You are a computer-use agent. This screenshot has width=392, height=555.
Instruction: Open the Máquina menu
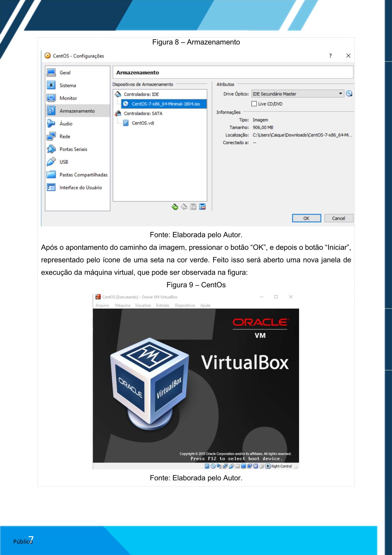pyautogui.click(x=122, y=305)
